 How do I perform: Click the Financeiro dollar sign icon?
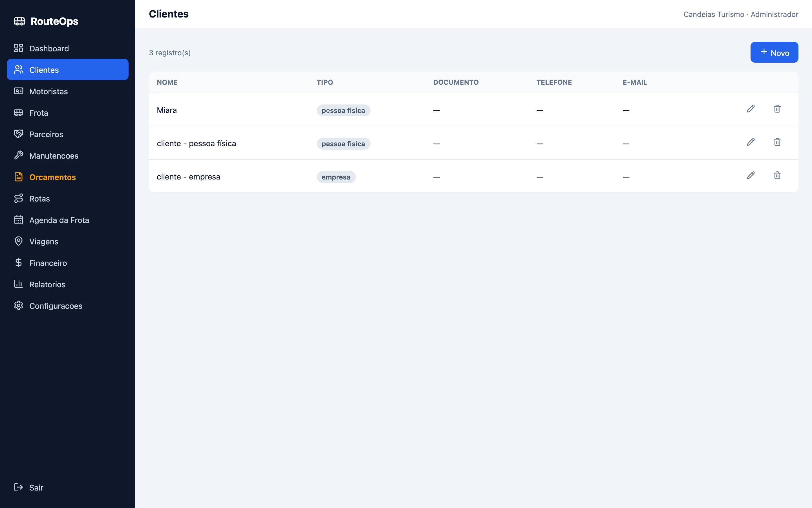tap(18, 263)
